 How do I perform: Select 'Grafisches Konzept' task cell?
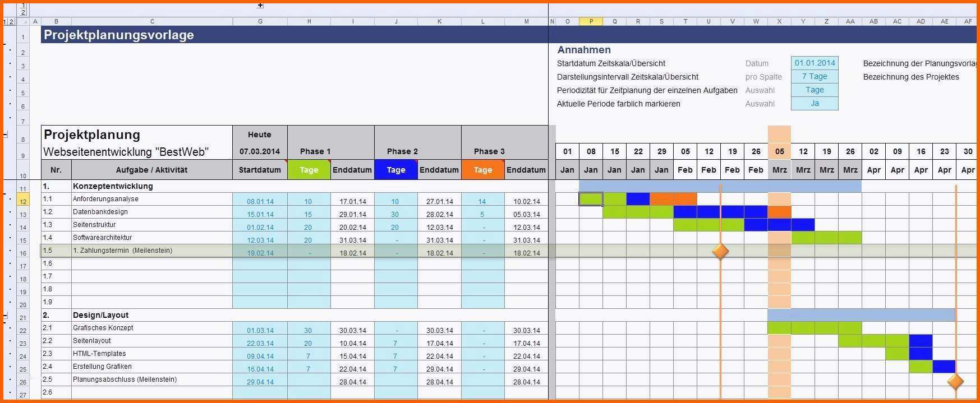(152, 328)
